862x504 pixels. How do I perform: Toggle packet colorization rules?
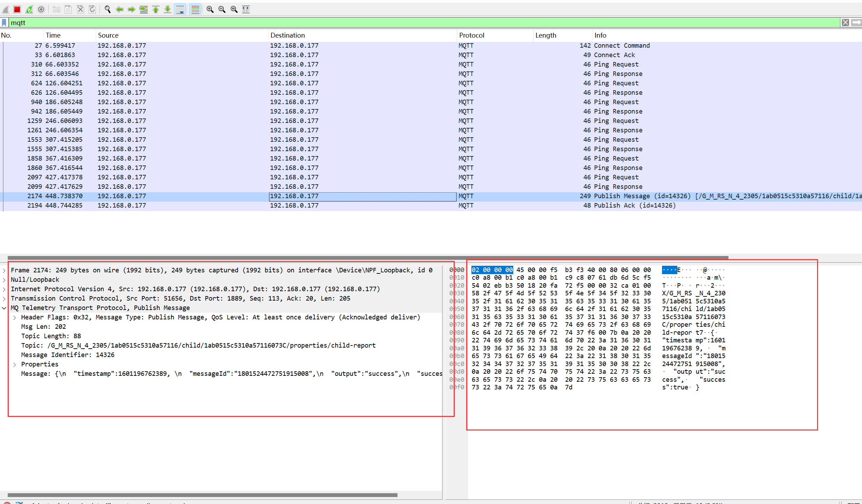pos(195,9)
